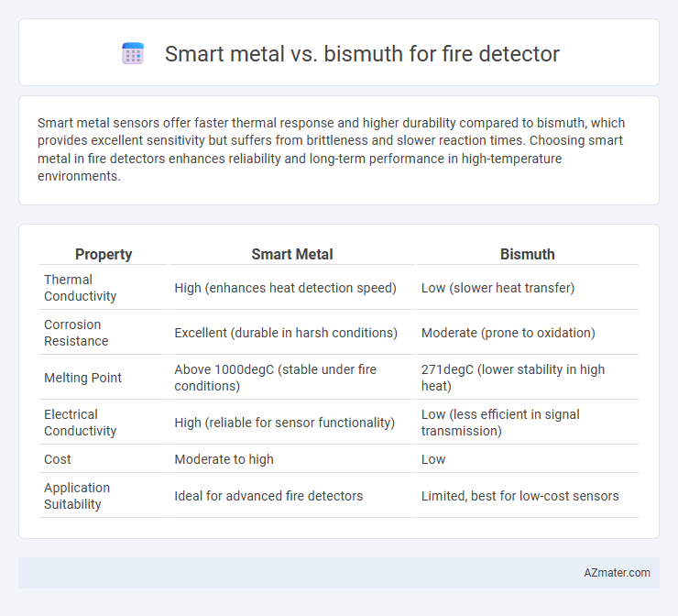Click the 'Low' cost cell for Bismuth

pos(433,459)
